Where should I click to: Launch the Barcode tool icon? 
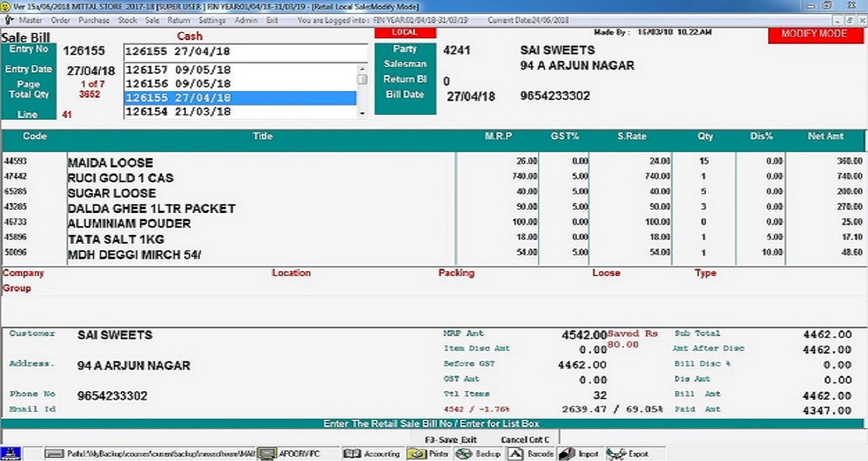(x=516, y=454)
